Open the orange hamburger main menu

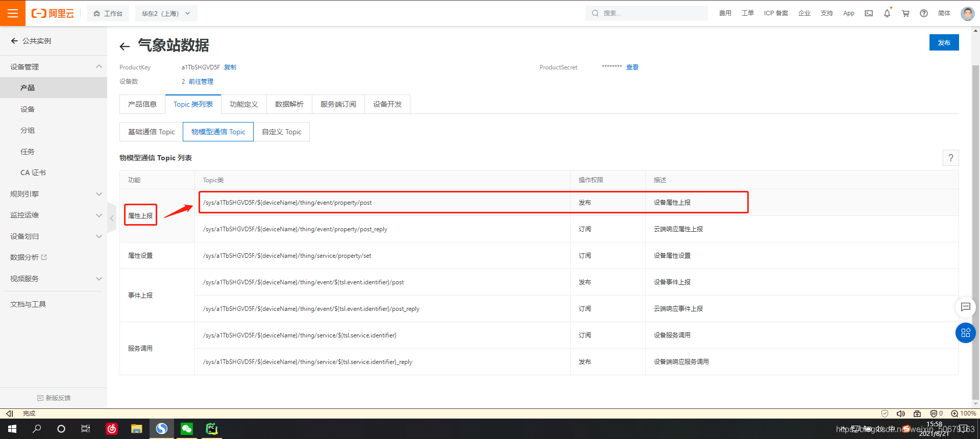13,13
